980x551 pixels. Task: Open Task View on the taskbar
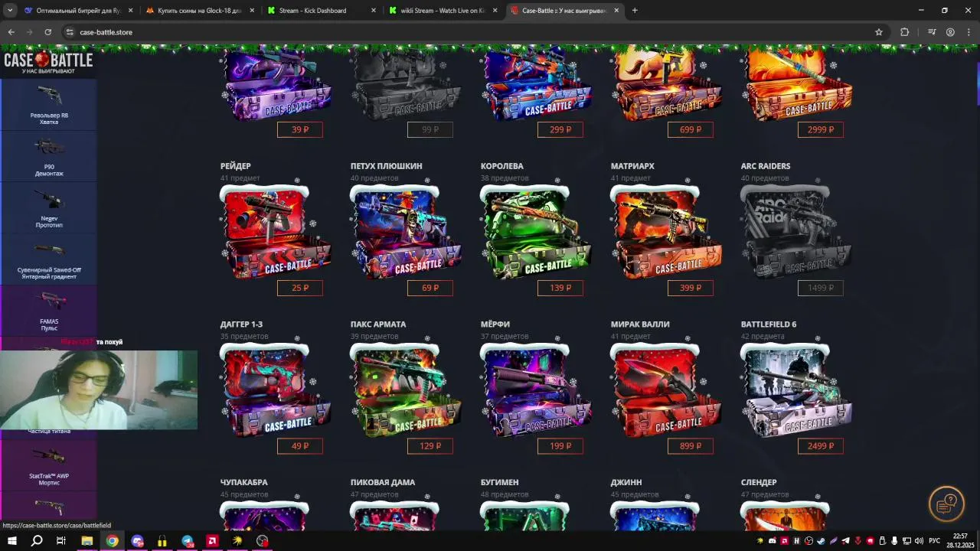61,541
